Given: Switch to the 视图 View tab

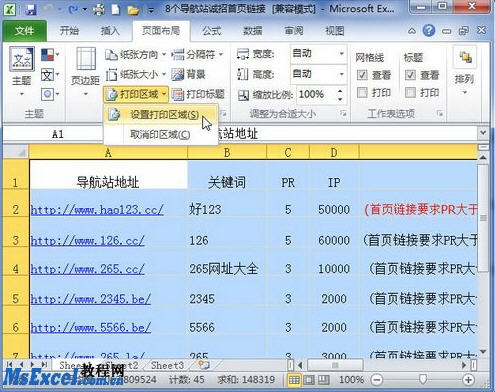Looking at the screenshot, I should coord(335,31).
